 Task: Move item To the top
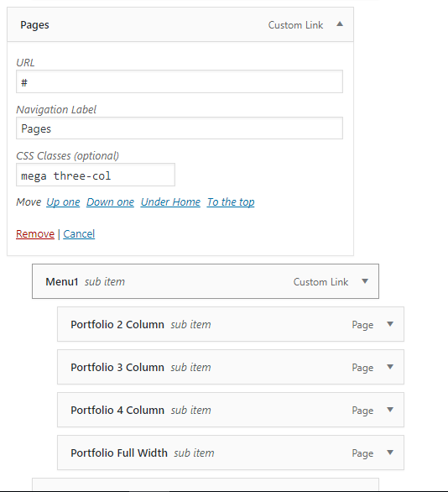[x=231, y=202]
